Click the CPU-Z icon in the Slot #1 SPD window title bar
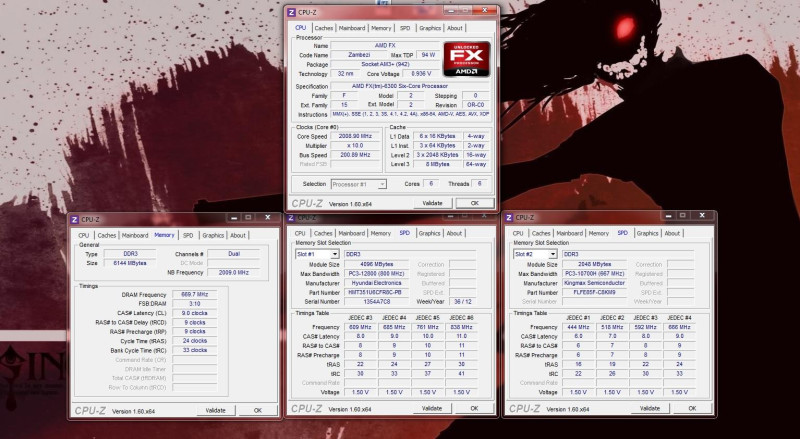Screen dimensions: 800x439 [291, 218]
